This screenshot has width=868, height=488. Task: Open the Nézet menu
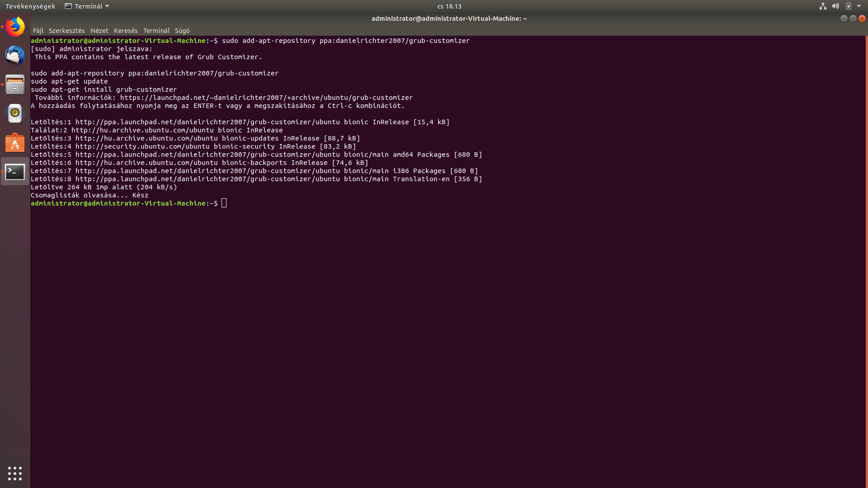pyautogui.click(x=99, y=31)
